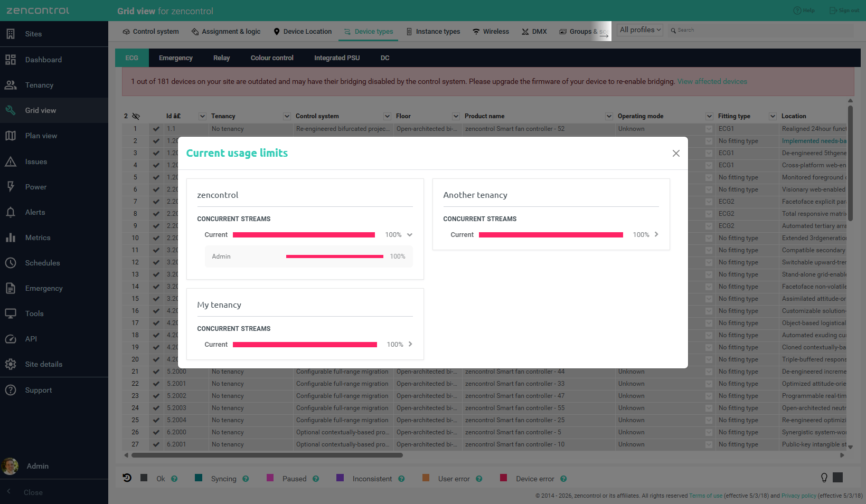Viewport: 866px width, 504px height.
Task: Toggle the checkmark for row 27
Action: point(156,444)
